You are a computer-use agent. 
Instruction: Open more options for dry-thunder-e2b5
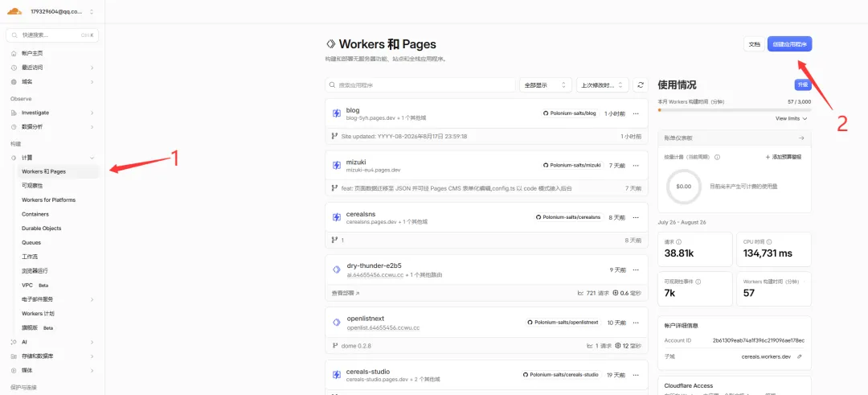click(636, 270)
